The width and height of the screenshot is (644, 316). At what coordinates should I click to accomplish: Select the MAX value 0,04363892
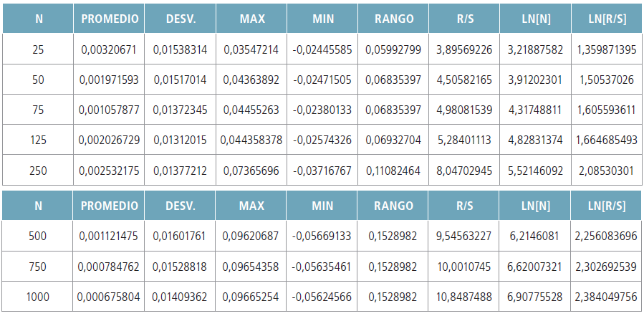click(x=251, y=80)
